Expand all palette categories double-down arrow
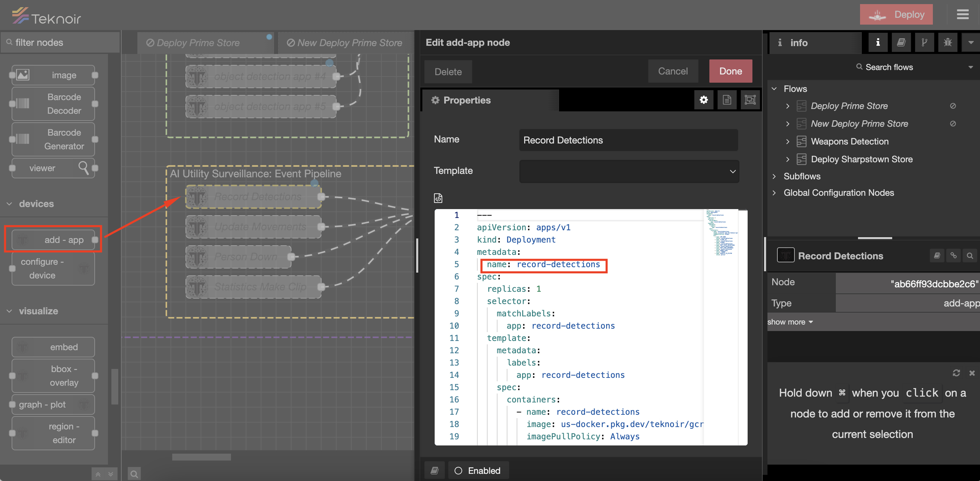The width and height of the screenshot is (980, 481). pyautogui.click(x=111, y=474)
